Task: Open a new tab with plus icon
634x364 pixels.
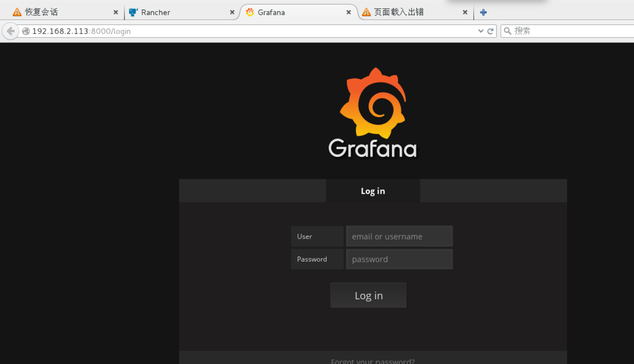Action: click(483, 12)
